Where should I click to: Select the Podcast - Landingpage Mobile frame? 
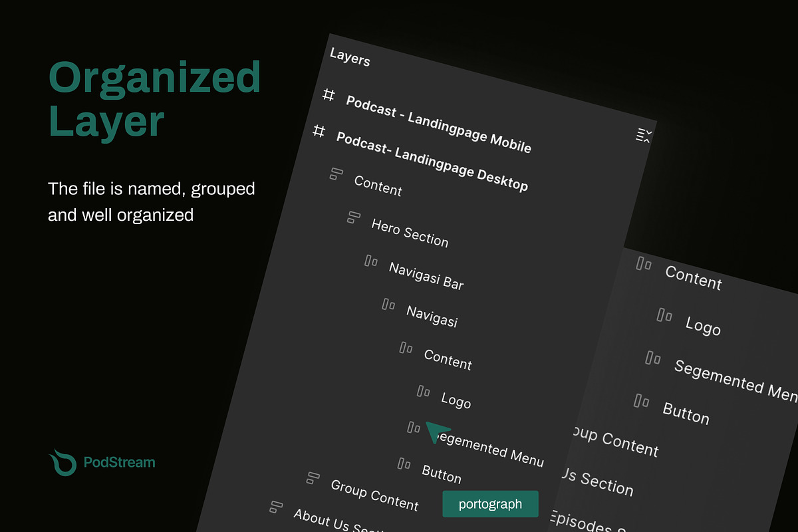[x=439, y=124]
